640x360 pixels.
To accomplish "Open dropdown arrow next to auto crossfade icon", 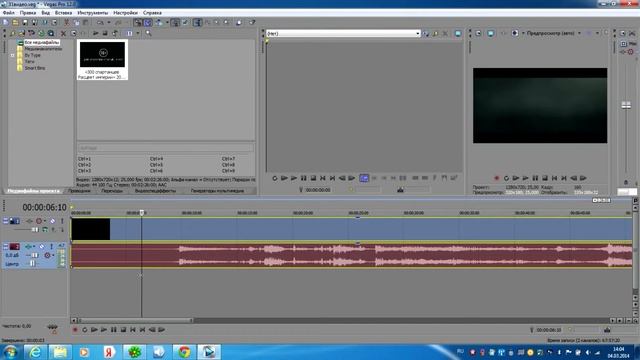I will click(x=167, y=22).
